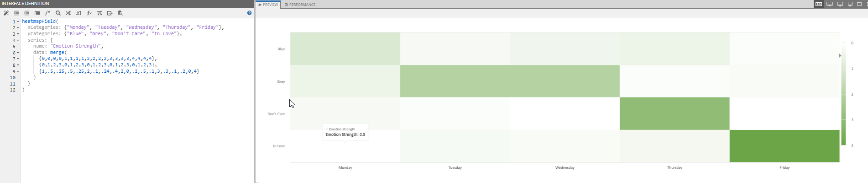Select the Preview tab

click(268, 5)
